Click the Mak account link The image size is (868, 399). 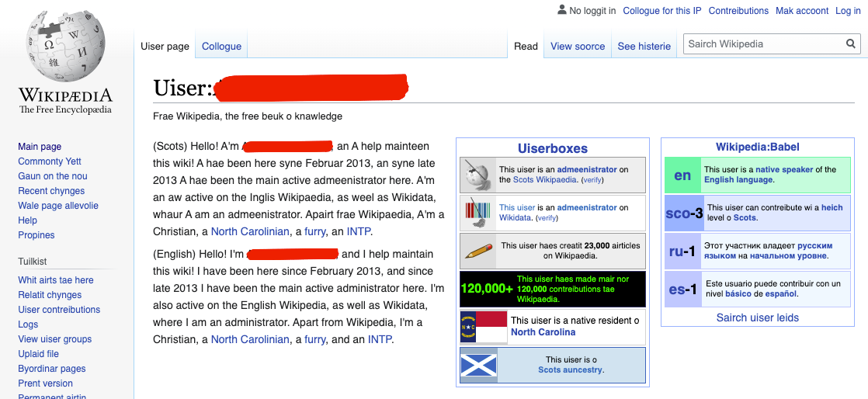coord(802,11)
